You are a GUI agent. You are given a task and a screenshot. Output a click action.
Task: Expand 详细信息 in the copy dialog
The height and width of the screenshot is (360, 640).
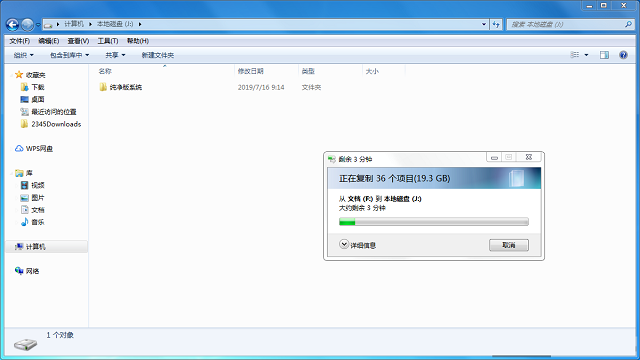[x=357, y=245]
